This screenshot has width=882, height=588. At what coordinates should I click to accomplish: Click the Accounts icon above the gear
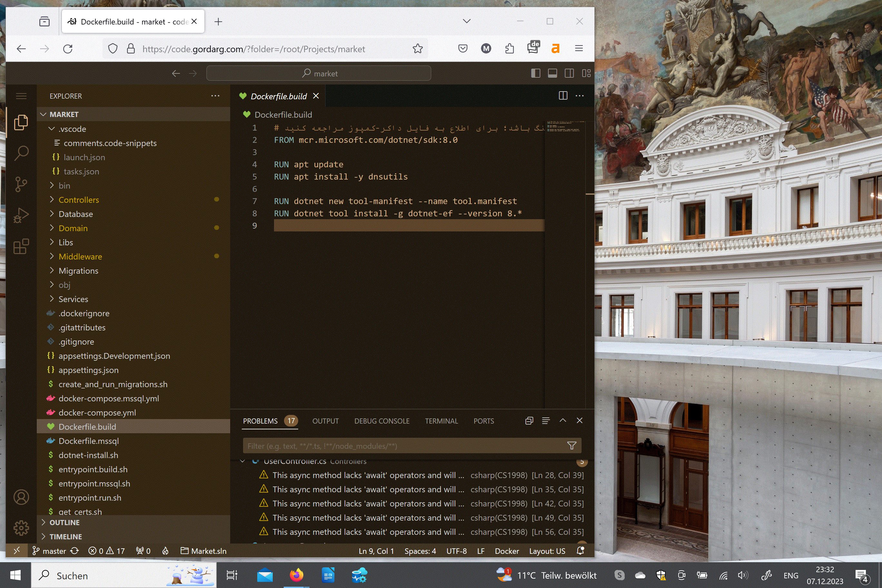(x=21, y=497)
